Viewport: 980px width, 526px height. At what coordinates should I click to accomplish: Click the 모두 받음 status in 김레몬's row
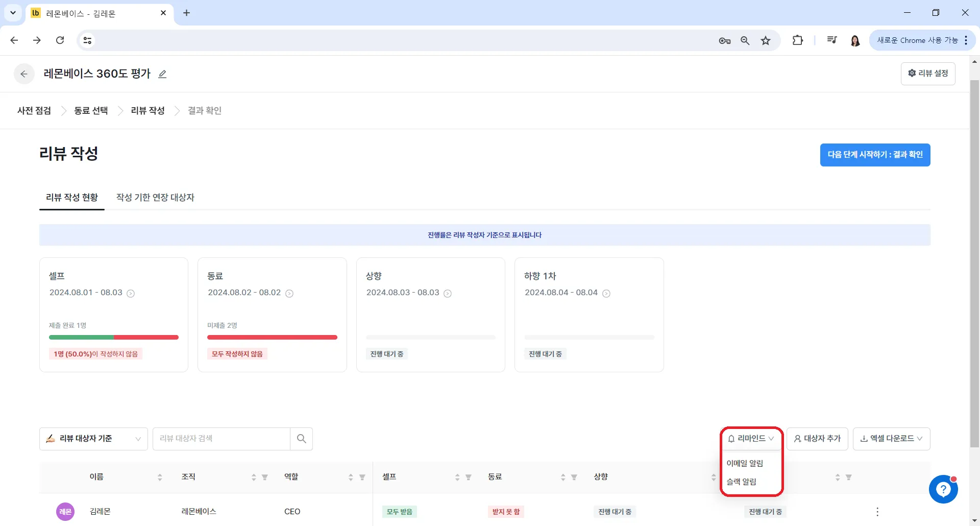point(400,512)
